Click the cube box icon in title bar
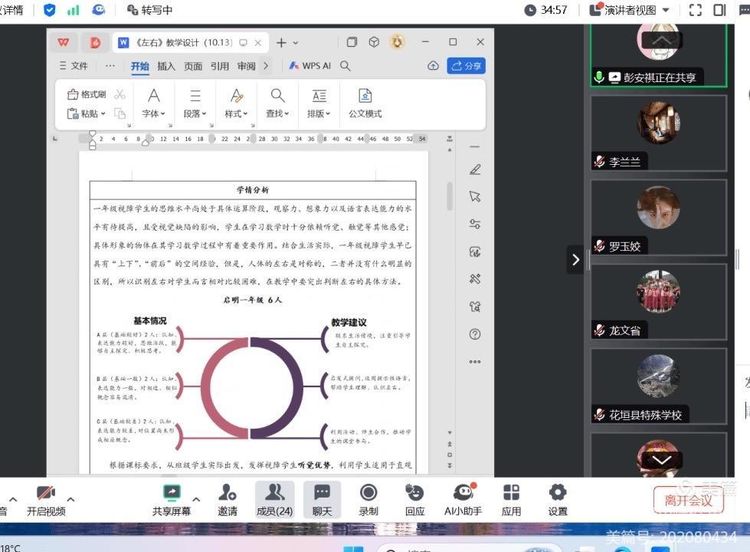750x552 pixels. tap(374, 42)
